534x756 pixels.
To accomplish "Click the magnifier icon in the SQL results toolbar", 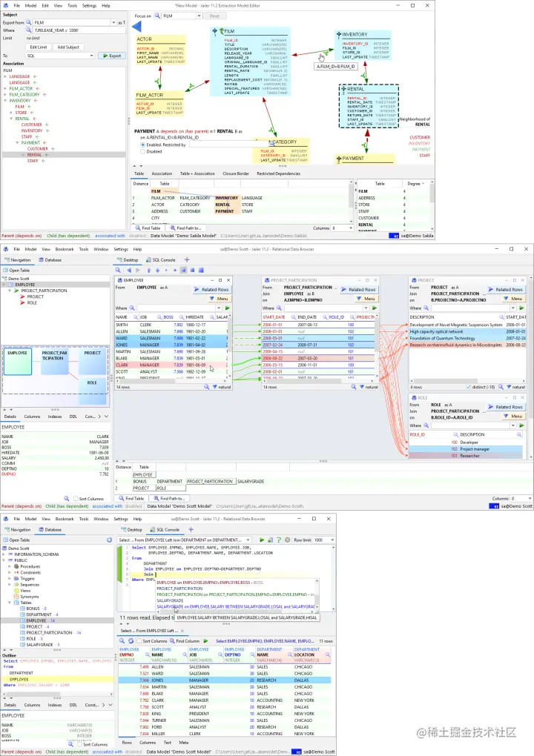I will click(122, 641).
